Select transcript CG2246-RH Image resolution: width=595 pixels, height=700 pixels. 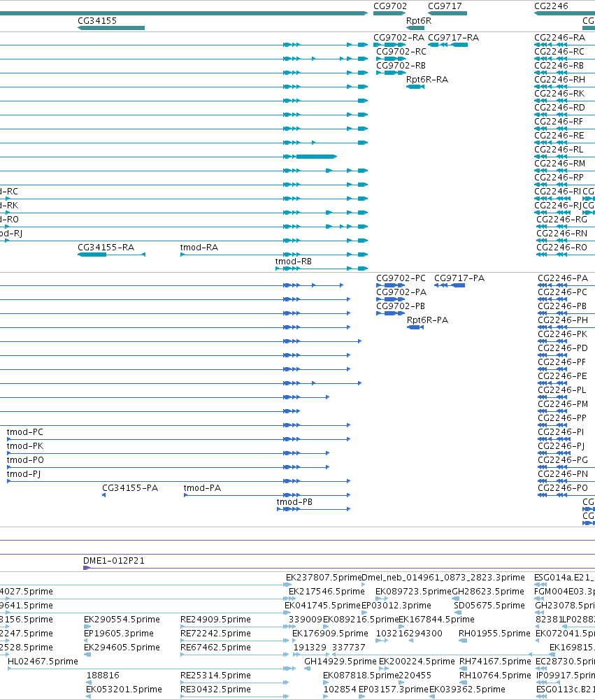click(559, 80)
